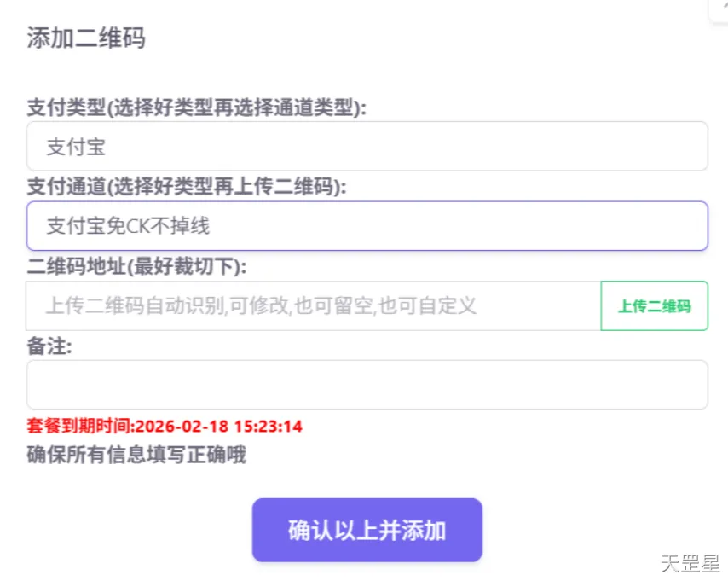Click the 支付通道 field label

[65, 187]
